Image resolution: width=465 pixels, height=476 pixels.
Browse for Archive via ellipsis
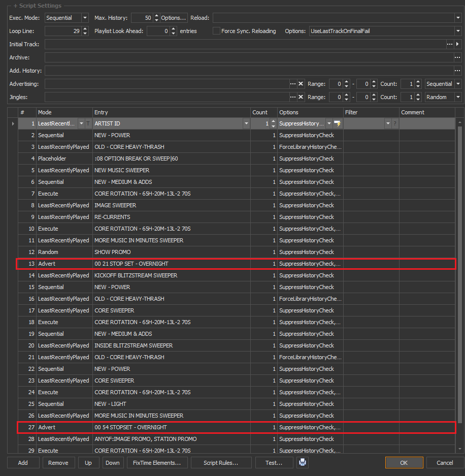coord(457,57)
